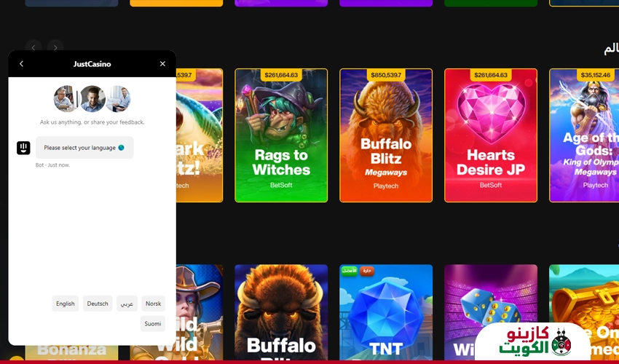Open Age of the Gods game tile
Image resolution: width=619 pixels, height=364 pixels.
coord(584,138)
